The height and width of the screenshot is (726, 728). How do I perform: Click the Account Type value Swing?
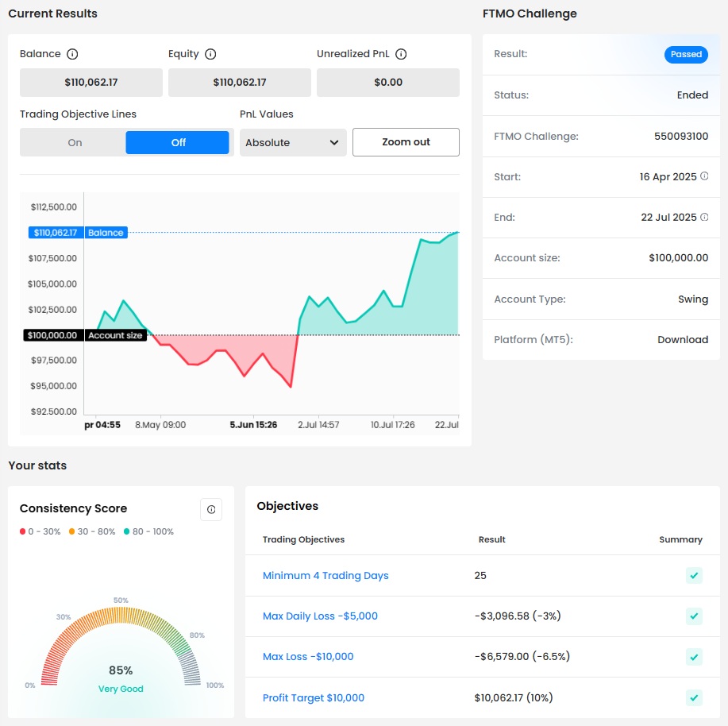(x=693, y=299)
